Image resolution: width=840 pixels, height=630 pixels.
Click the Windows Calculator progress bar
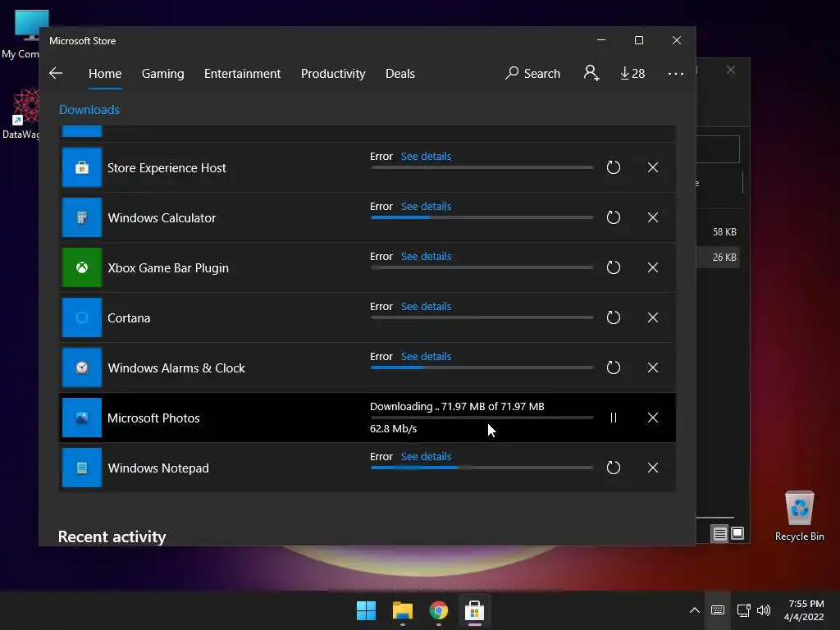(482, 217)
